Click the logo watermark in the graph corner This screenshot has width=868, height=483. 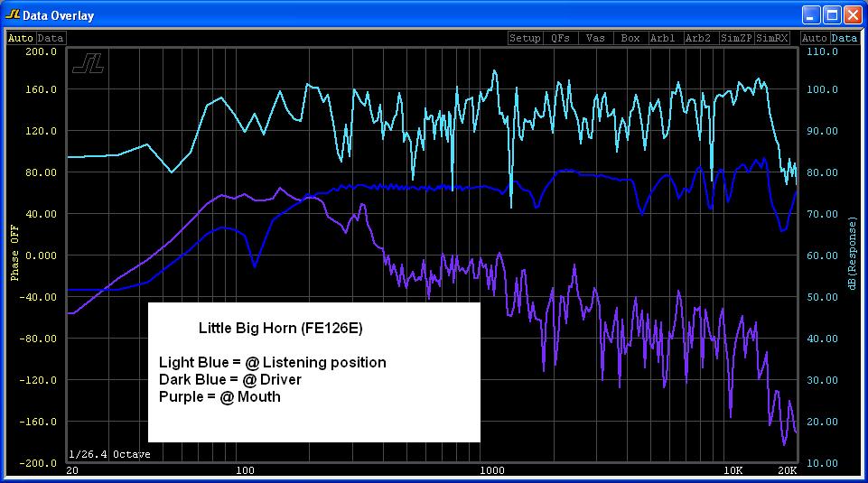[x=88, y=63]
